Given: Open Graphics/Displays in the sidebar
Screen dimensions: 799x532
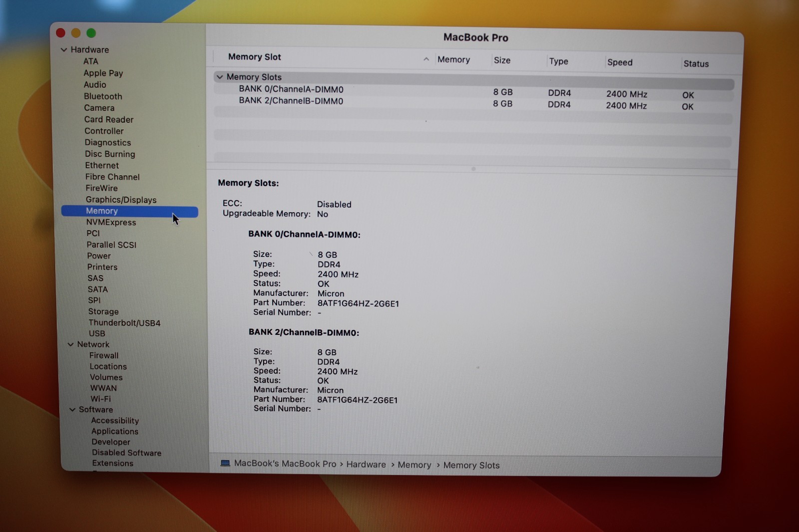Looking at the screenshot, I should click(x=121, y=200).
